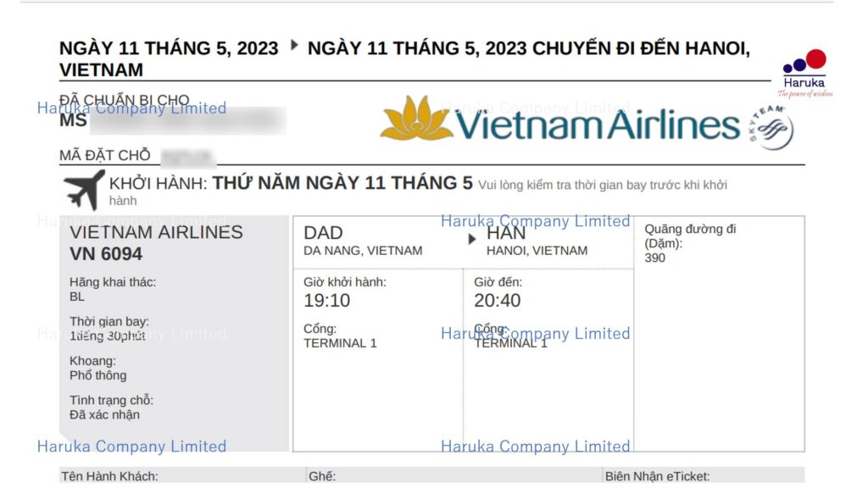Click the departure TERMINAL 1 gate text
Image resolution: width=868 pixels, height=488 pixels.
point(340,343)
